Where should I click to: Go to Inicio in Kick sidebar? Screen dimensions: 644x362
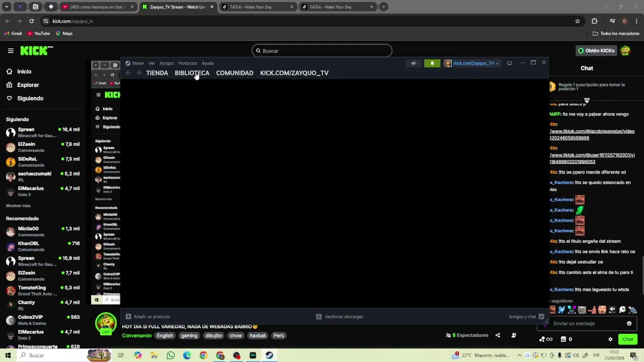click(x=19, y=71)
